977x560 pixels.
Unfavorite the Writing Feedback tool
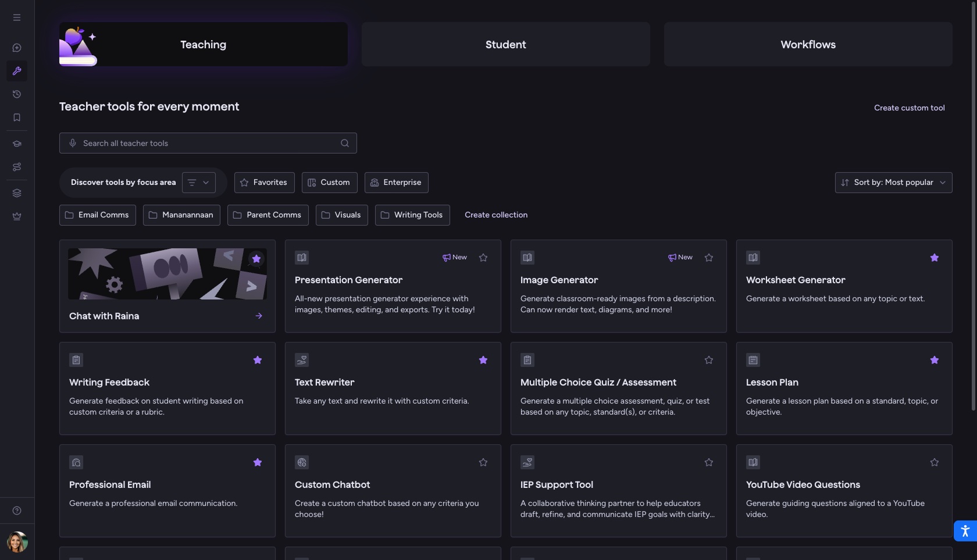pyautogui.click(x=258, y=360)
